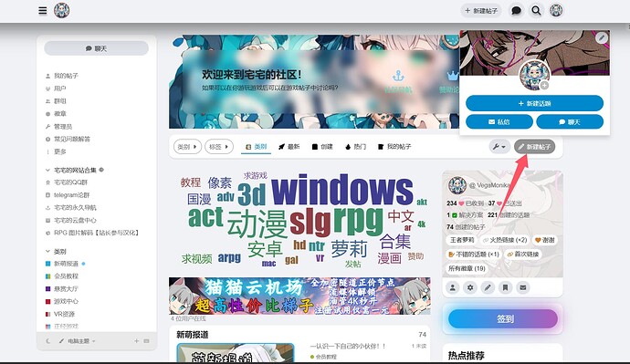Open the bookmarks icon in the user card
630x364 pixels.
[x=506, y=287]
